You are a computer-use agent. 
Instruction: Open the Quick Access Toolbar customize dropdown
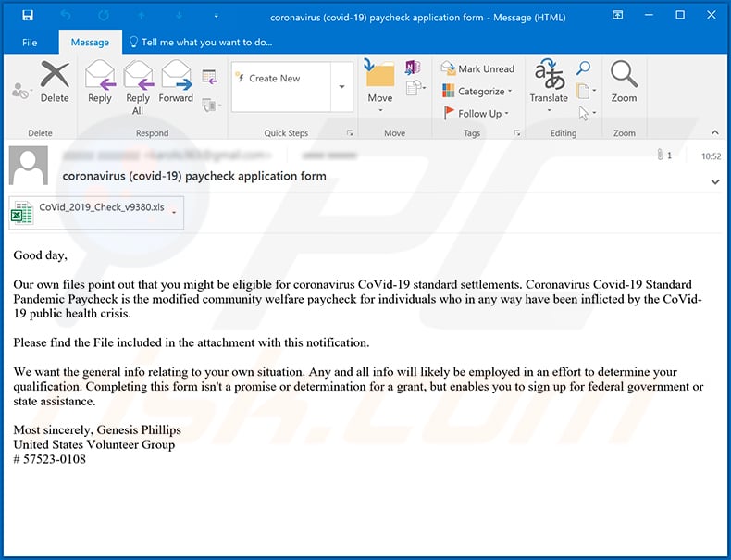click(216, 17)
